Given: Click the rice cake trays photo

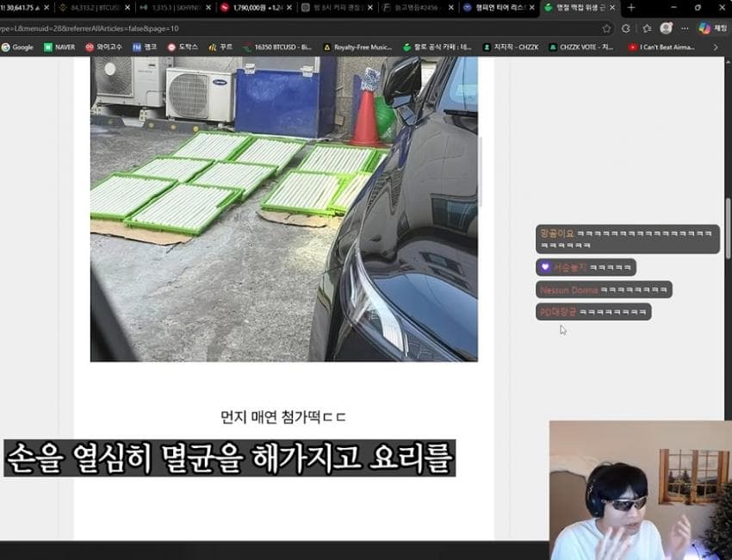Looking at the screenshot, I should [284, 209].
